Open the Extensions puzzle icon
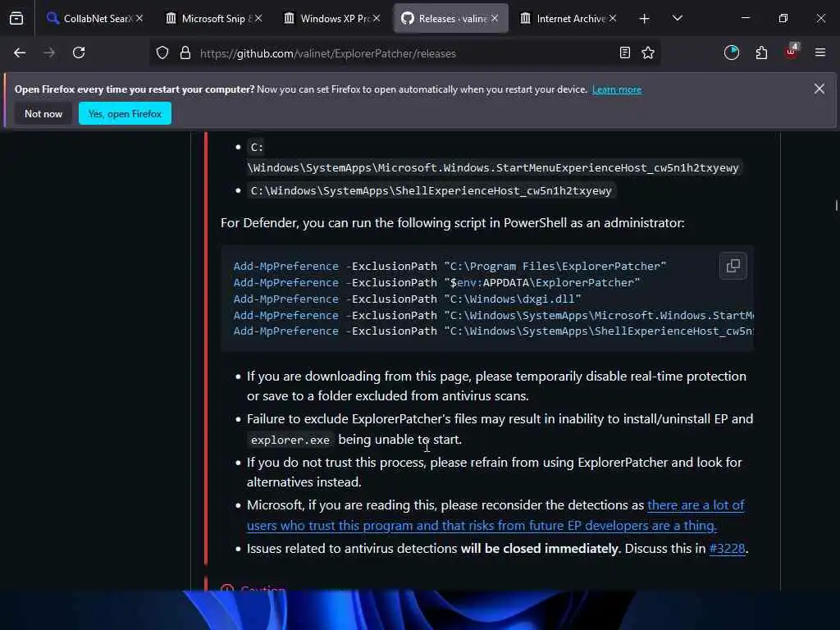The image size is (840, 630). pyautogui.click(x=761, y=52)
